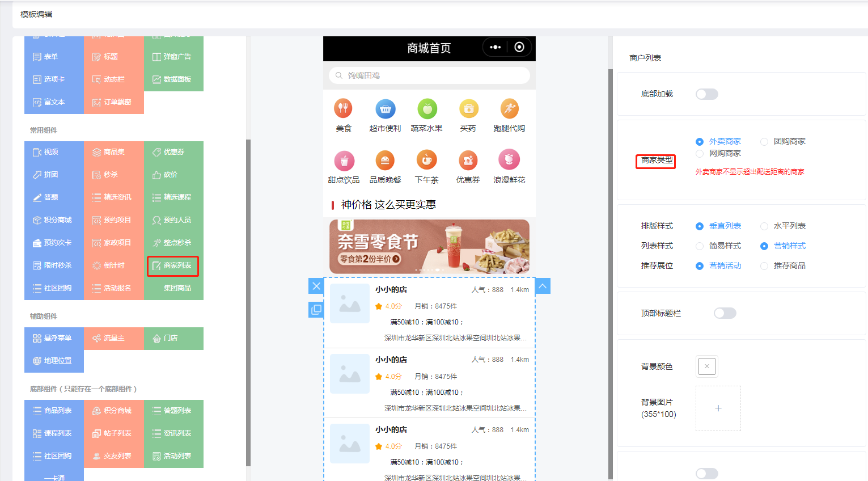This screenshot has height=481, width=868.
Task: Add the 帖子列表 bottom component
Action: (113, 433)
